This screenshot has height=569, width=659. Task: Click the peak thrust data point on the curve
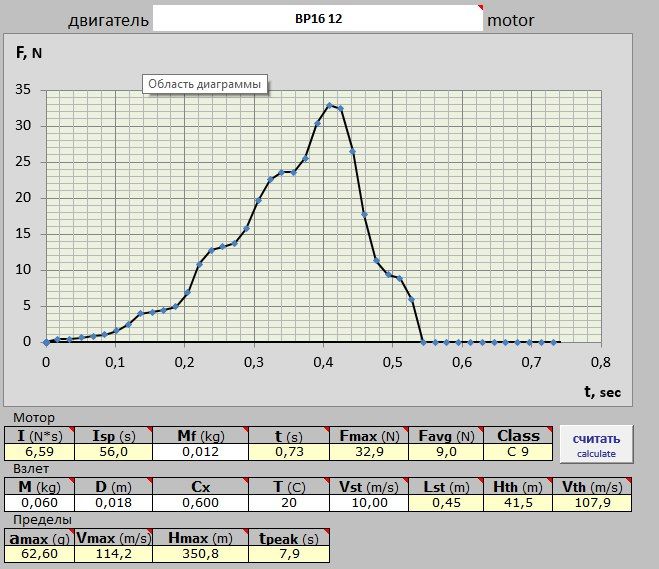[330, 105]
